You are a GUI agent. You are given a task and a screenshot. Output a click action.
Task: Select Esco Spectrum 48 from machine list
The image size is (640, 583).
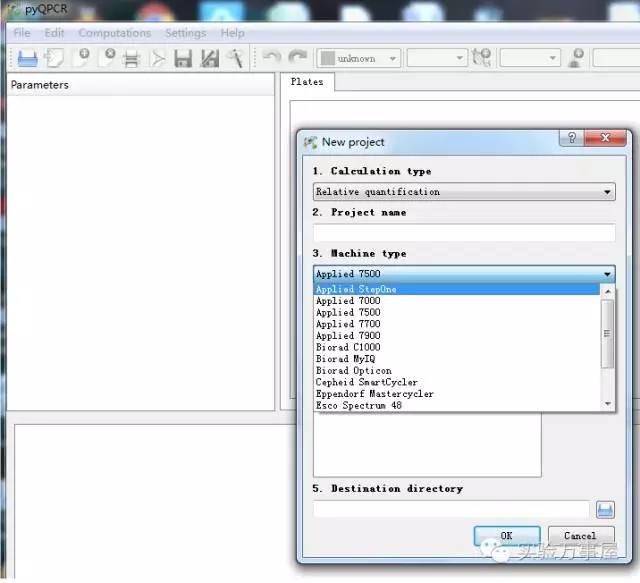point(457,405)
